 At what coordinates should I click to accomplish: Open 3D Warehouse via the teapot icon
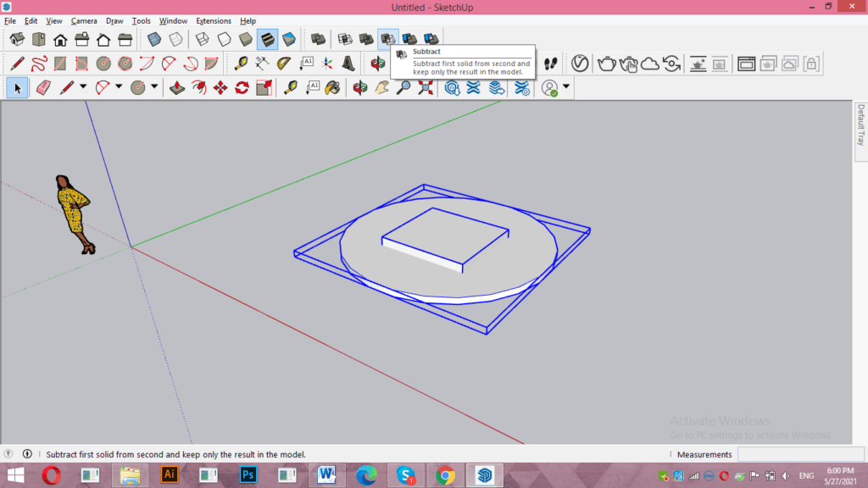pos(608,64)
